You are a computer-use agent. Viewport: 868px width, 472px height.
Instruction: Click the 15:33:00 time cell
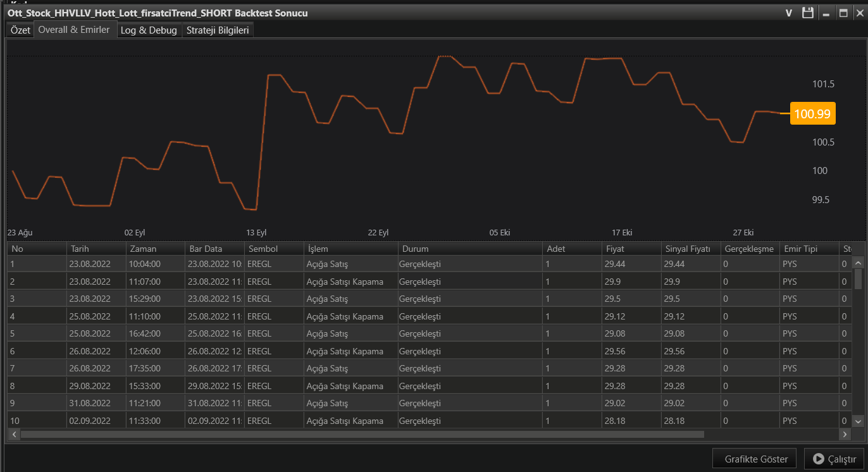(156, 386)
